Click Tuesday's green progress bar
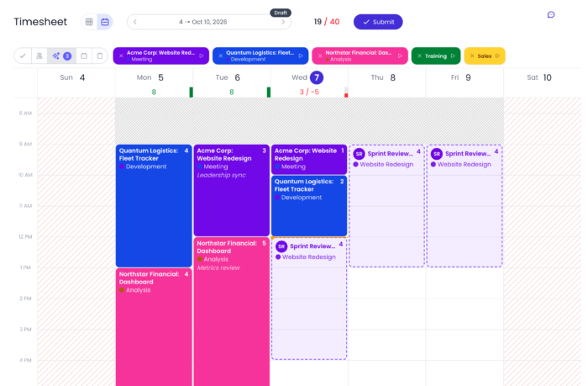 [x=269, y=93]
